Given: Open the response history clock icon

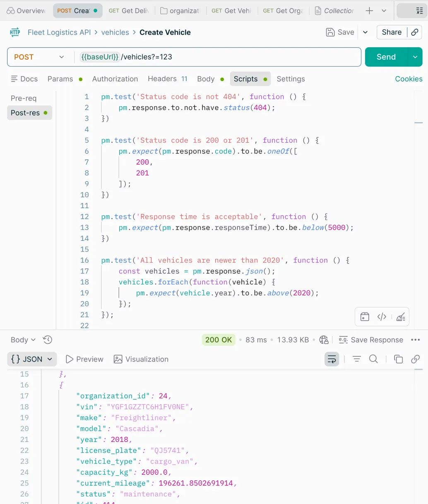Looking at the screenshot, I should pyautogui.click(x=48, y=340).
